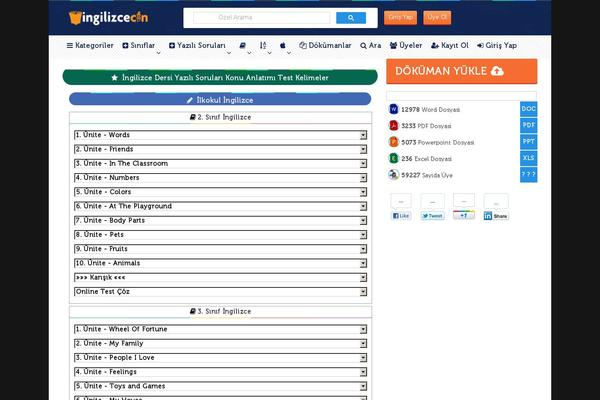Viewport: 600px width, 400px height.
Task: Click Giriş Yap in the navbar
Action: pyautogui.click(x=497, y=46)
